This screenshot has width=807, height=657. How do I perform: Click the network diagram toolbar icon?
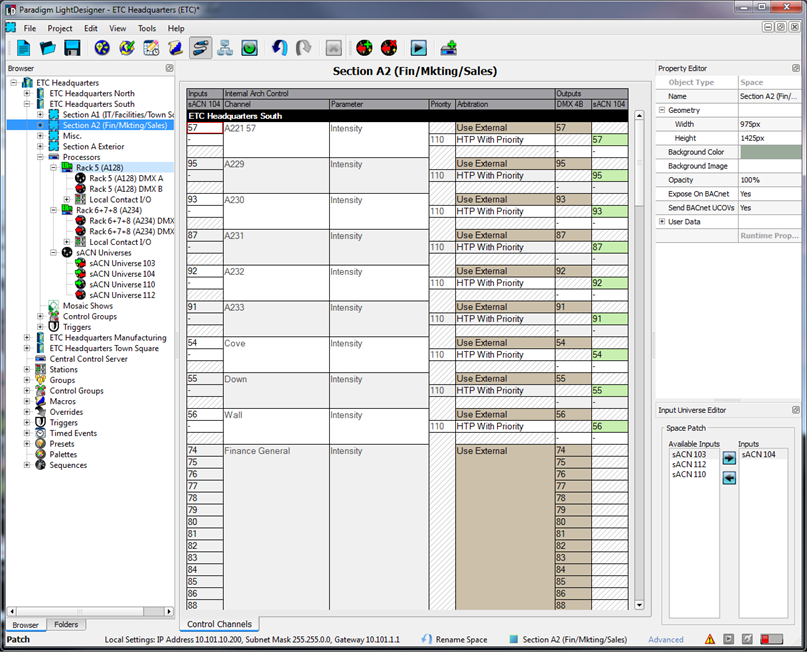pyautogui.click(x=225, y=48)
